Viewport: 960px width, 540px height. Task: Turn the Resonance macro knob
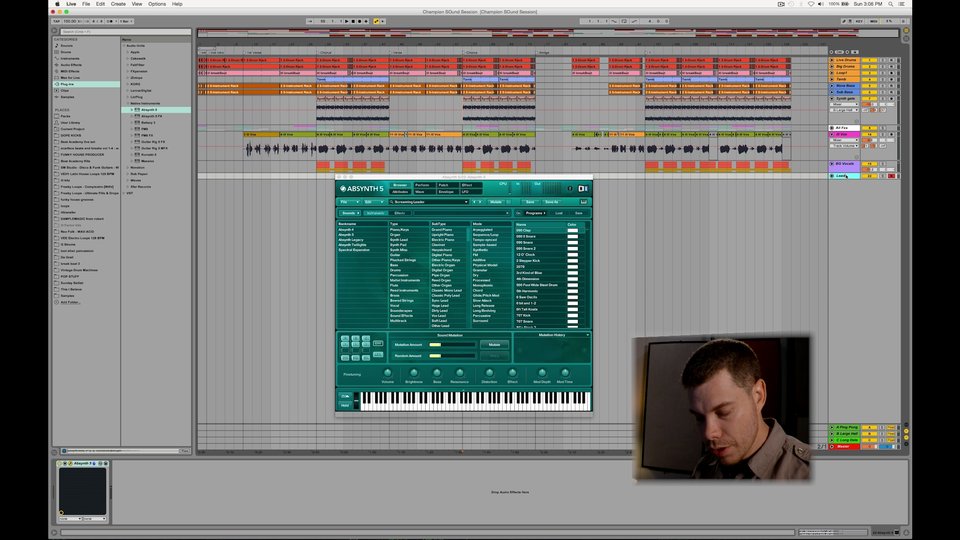click(x=459, y=373)
